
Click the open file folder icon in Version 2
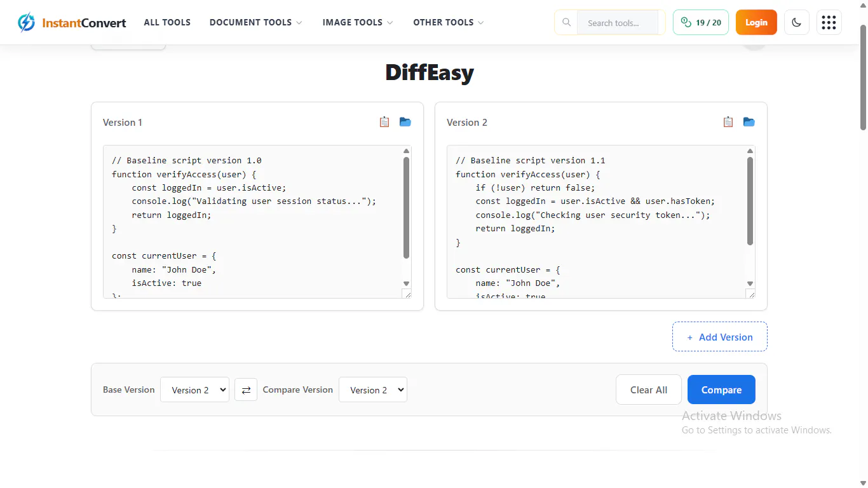click(x=749, y=122)
